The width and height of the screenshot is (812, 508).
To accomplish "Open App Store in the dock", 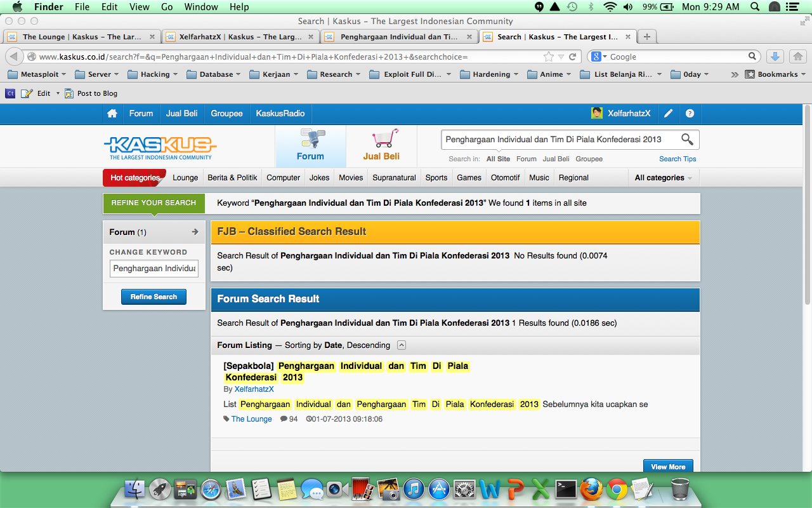I will [439, 490].
